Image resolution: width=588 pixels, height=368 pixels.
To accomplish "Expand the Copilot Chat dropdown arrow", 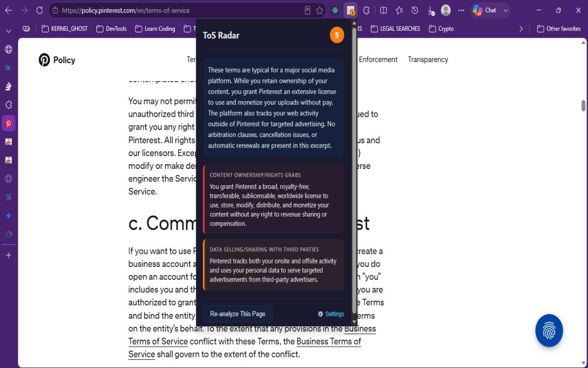I will click(505, 10).
